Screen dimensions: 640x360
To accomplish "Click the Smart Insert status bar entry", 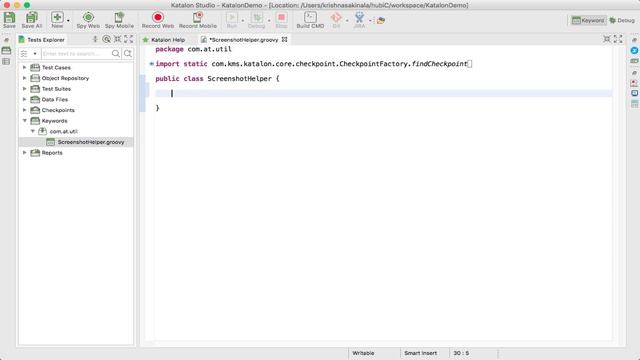I will click(x=420, y=353).
